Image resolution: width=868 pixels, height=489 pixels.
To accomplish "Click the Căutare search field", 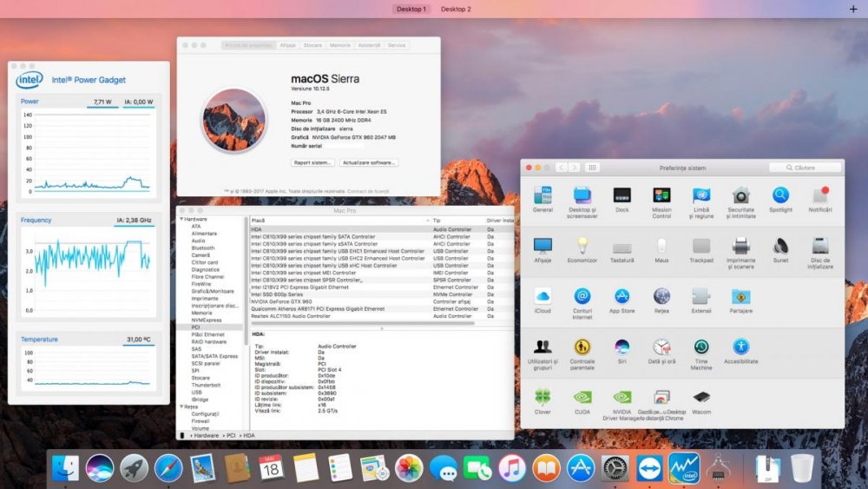I will (x=805, y=168).
